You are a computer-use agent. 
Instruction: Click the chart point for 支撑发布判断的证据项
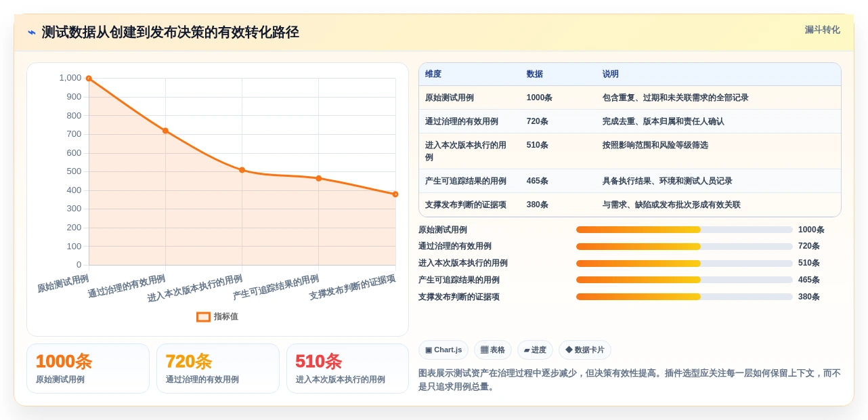pyautogui.click(x=395, y=194)
